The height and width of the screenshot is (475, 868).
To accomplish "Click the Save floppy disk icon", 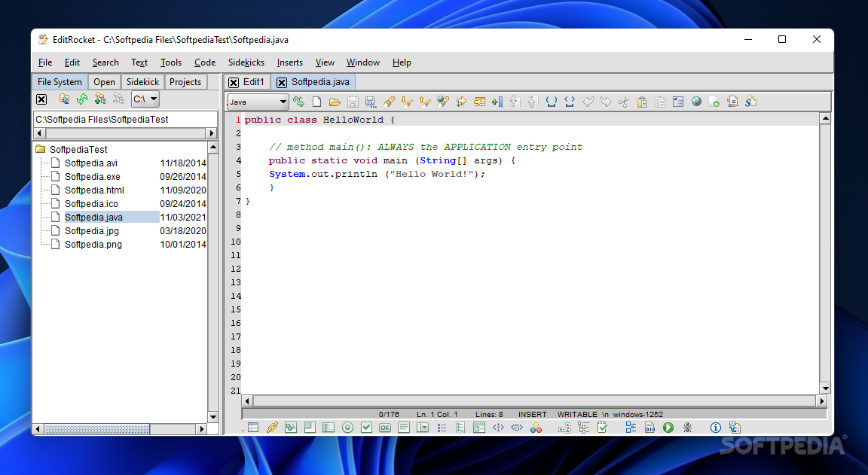I will coord(353,102).
